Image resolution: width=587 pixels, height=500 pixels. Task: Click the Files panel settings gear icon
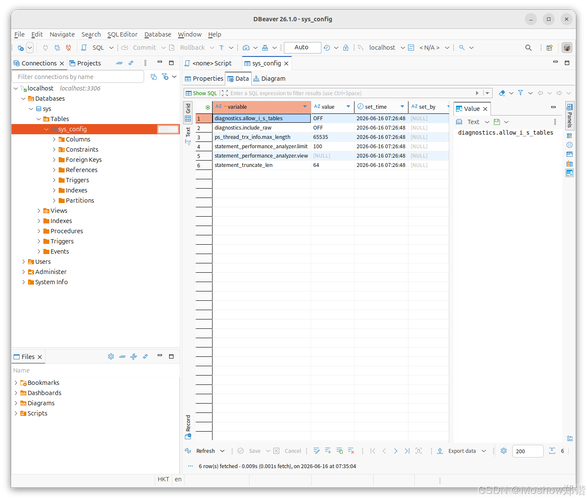pos(111,357)
